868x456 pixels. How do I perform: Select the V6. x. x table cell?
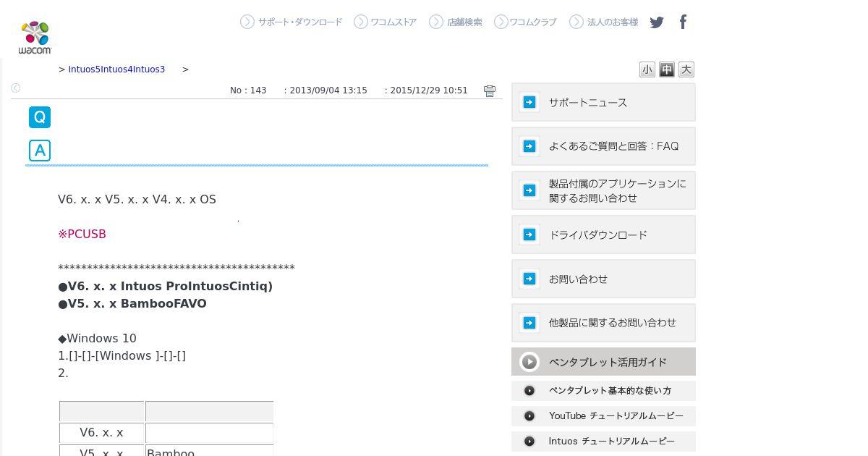click(102, 433)
